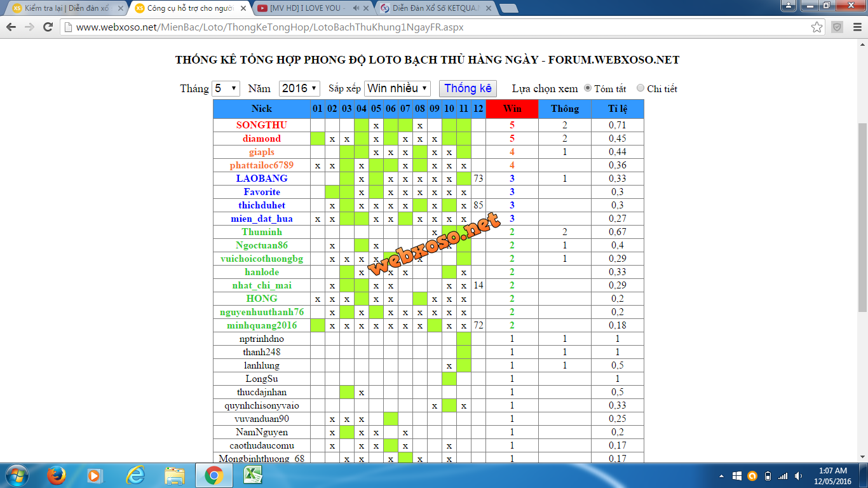This screenshot has height=488, width=868.
Task: Click day 01 column header
Action: [318, 109]
